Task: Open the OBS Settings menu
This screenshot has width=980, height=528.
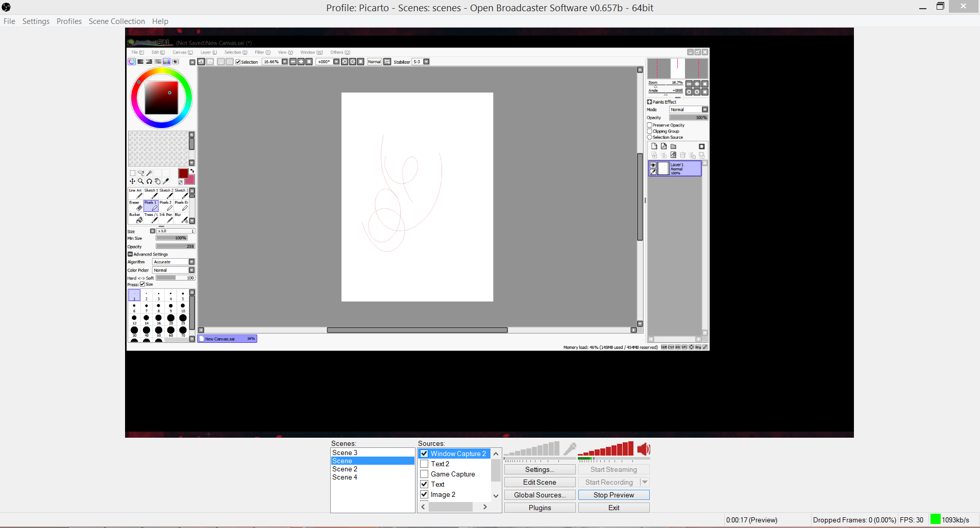Action: (36, 21)
